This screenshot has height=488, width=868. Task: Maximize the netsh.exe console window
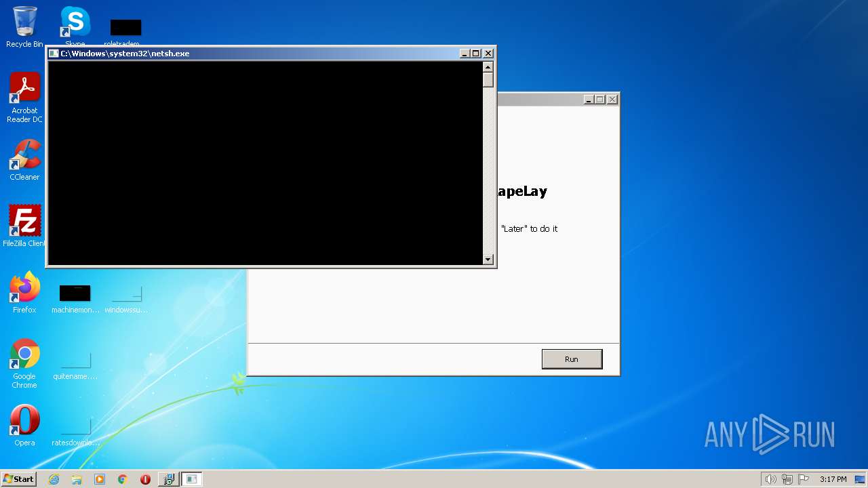click(476, 54)
